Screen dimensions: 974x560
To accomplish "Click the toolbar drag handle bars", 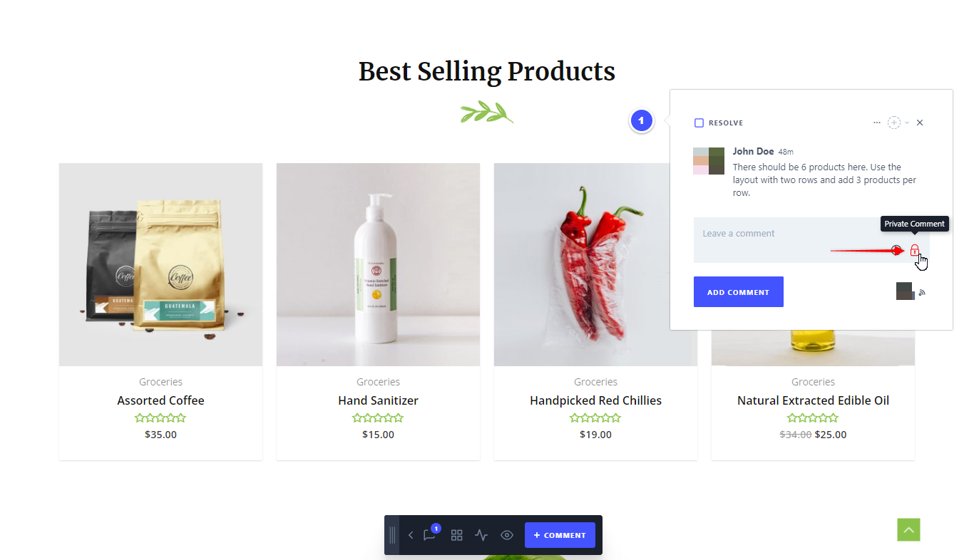I will click(392, 535).
